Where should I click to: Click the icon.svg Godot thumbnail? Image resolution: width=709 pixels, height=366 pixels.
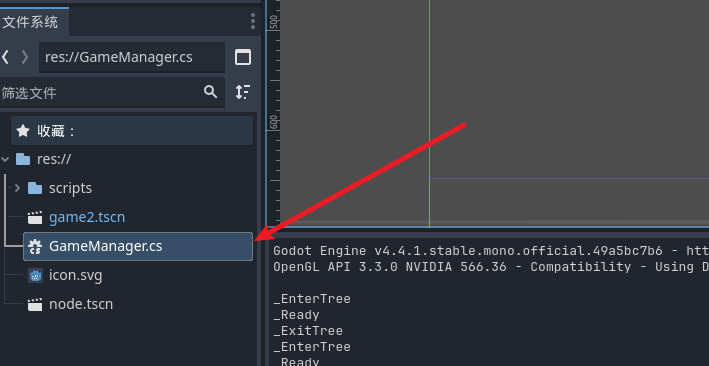[35, 275]
